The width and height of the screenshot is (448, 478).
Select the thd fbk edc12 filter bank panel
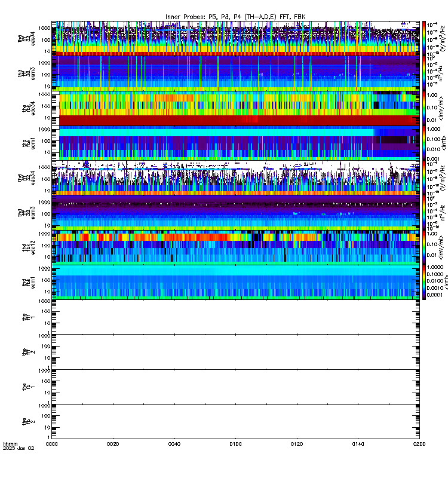pos(235,247)
